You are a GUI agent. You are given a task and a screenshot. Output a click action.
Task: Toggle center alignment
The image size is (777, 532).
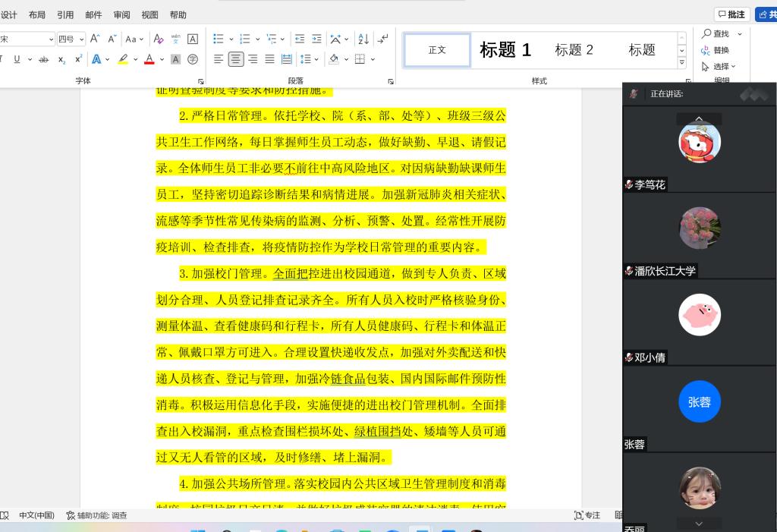pyautogui.click(x=236, y=59)
